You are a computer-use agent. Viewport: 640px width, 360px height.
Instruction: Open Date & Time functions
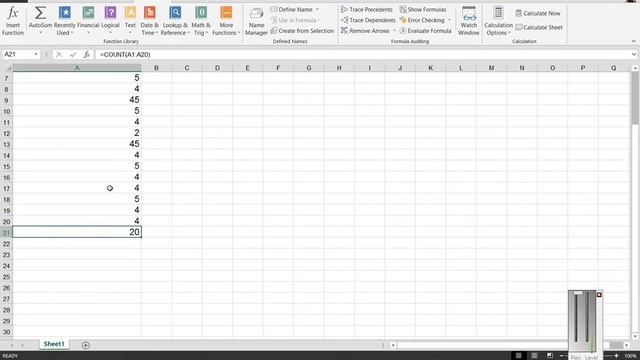(x=149, y=21)
